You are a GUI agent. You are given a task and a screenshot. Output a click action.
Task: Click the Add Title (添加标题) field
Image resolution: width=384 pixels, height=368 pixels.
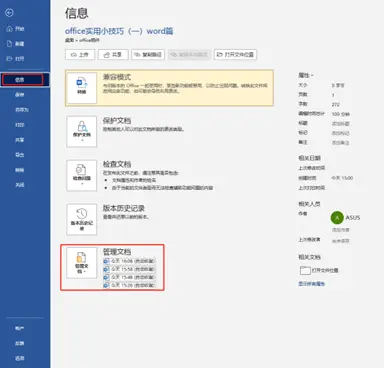pos(340,124)
